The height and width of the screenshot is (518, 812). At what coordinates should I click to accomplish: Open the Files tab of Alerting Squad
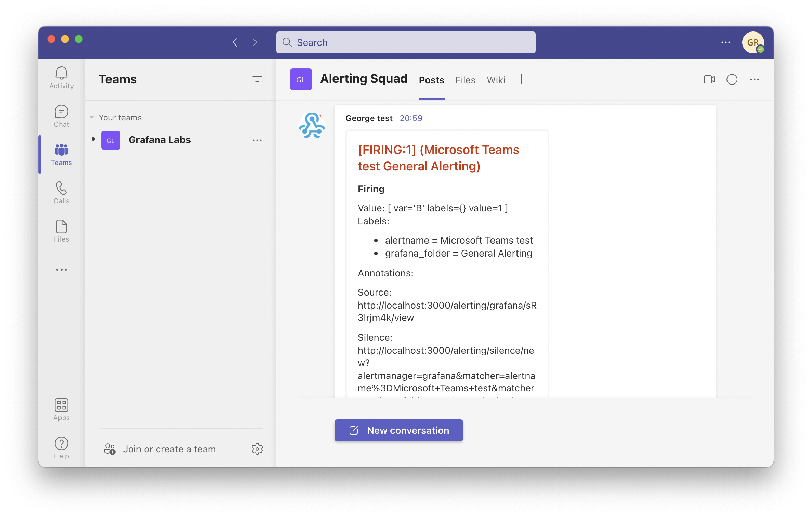pos(465,80)
